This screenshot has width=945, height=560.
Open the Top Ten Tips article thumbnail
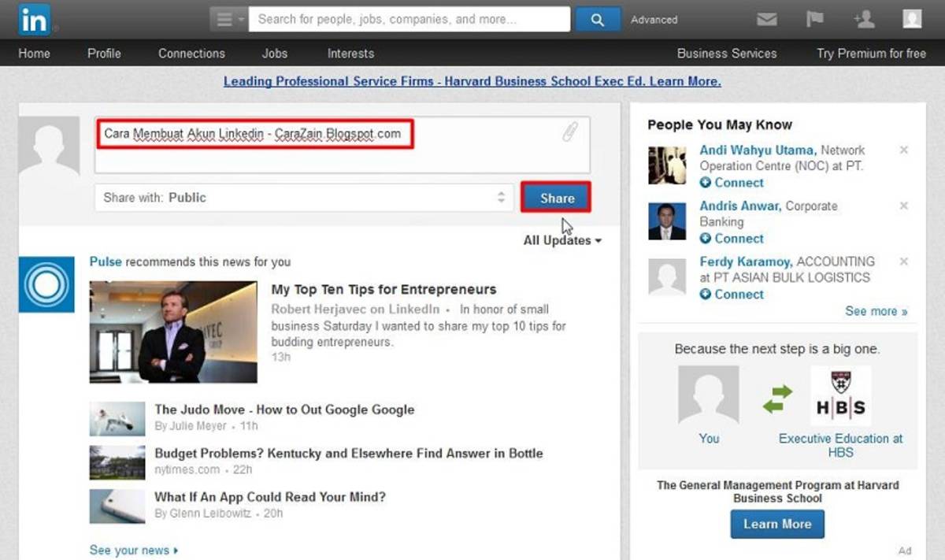[173, 332]
